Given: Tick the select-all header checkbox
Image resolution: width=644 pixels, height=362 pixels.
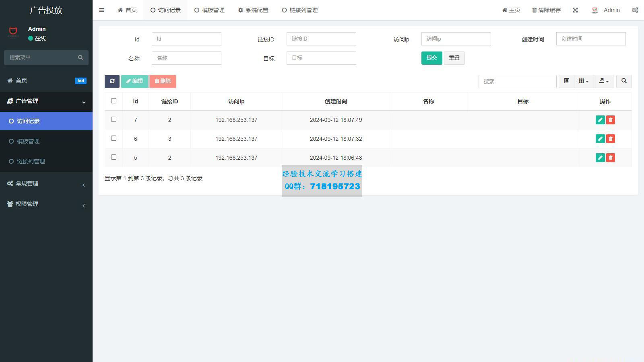Looking at the screenshot, I should coord(114,101).
